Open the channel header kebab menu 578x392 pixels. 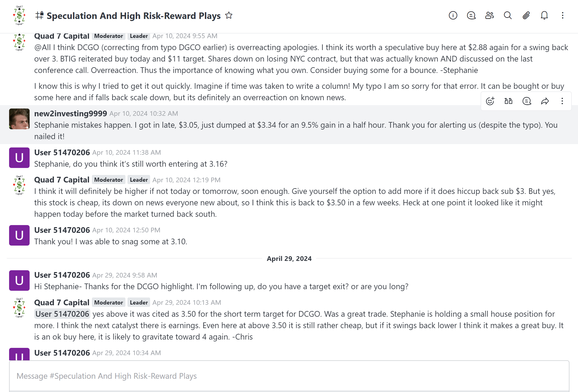[563, 16]
